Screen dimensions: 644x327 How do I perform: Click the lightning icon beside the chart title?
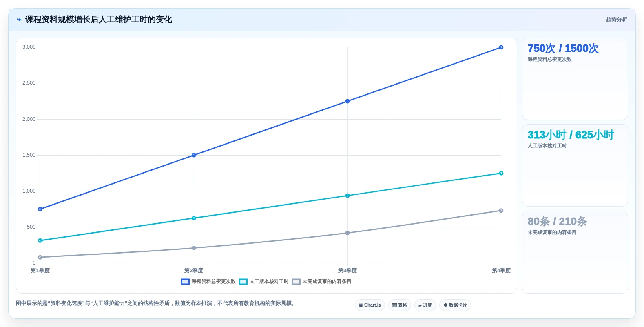pyautogui.click(x=19, y=20)
